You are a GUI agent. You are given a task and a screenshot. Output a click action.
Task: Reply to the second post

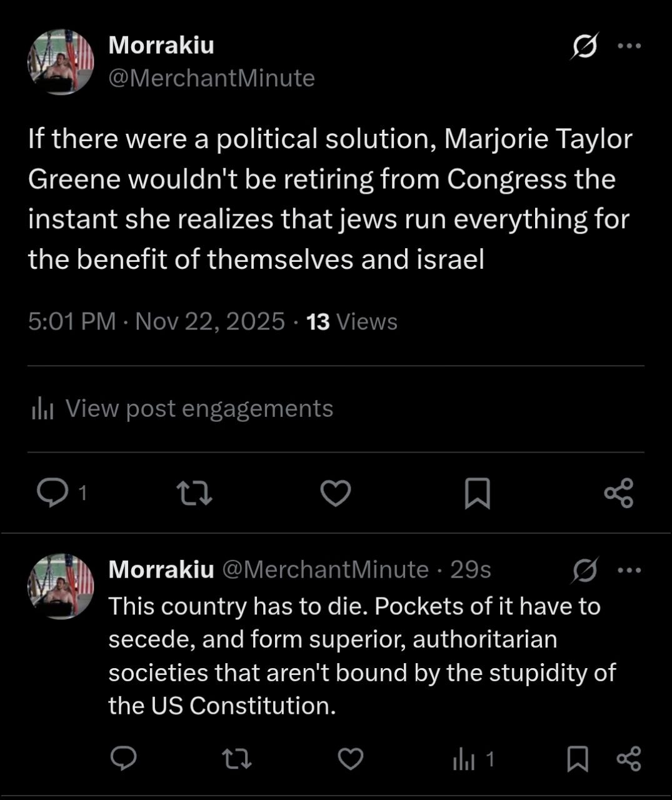pos(124,759)
